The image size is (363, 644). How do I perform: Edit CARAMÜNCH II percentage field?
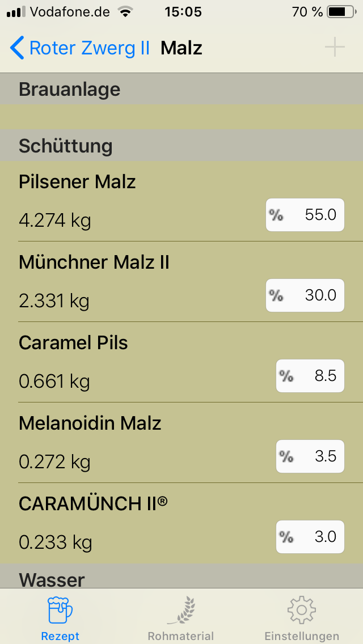pyautogui.click(x=310, y=537)
